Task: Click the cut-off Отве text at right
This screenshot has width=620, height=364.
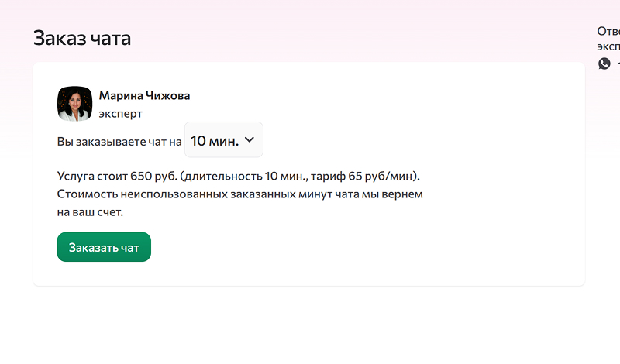Action: click(608, 32)
